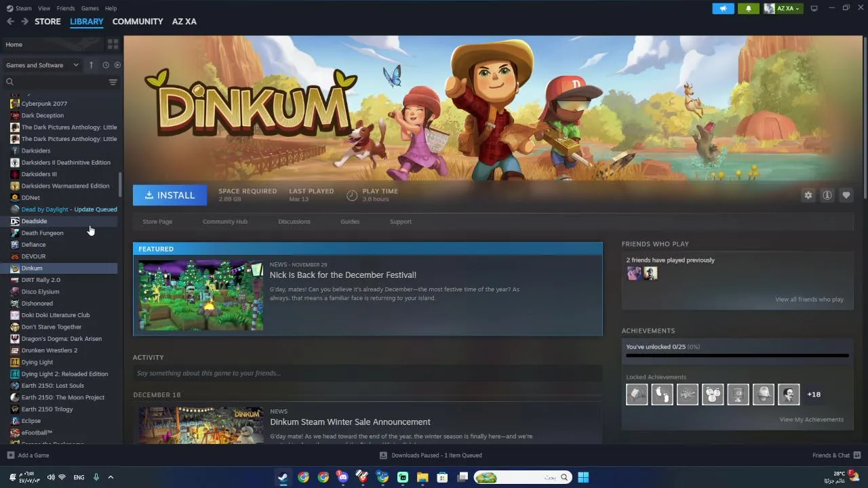The image size is (868, 488).
Task: Open the second friend avatar
Action: [650, 273]
